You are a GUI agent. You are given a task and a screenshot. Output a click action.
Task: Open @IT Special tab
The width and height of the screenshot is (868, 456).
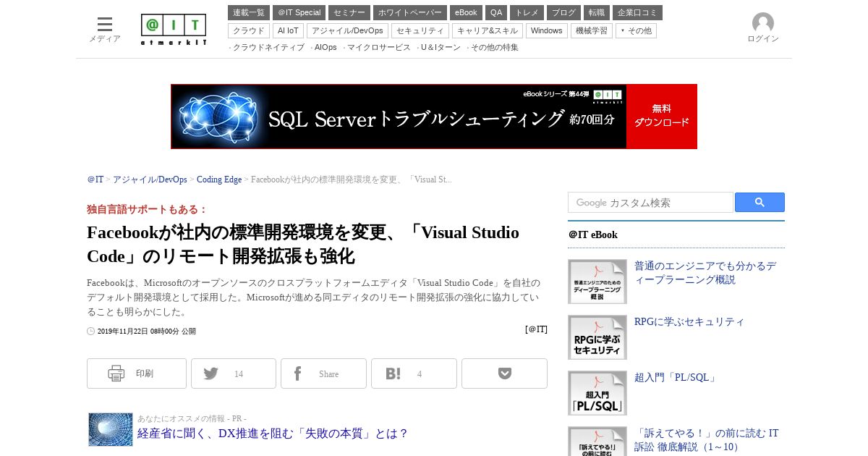point(299,12)
